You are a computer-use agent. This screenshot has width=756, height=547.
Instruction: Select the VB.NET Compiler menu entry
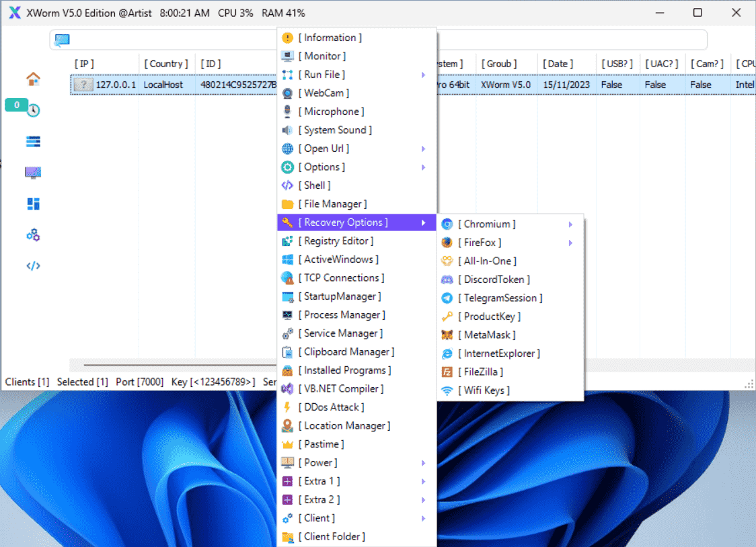click(x=357, y=388)
